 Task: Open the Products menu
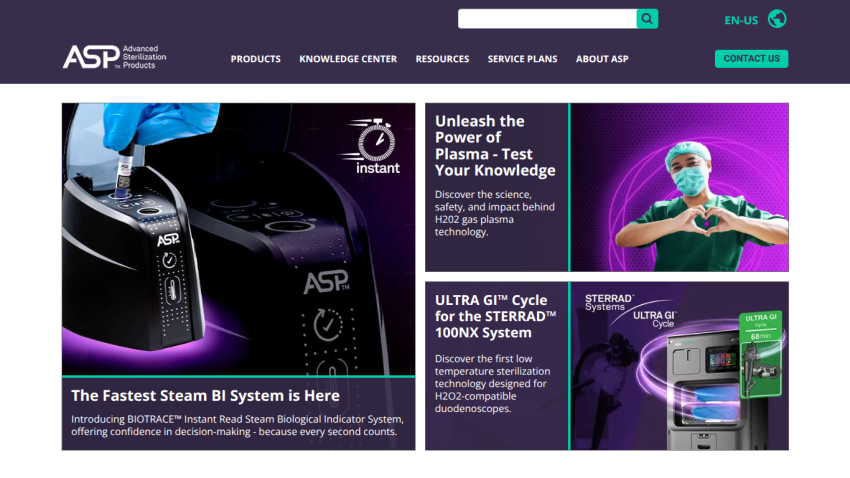point(256,59)
